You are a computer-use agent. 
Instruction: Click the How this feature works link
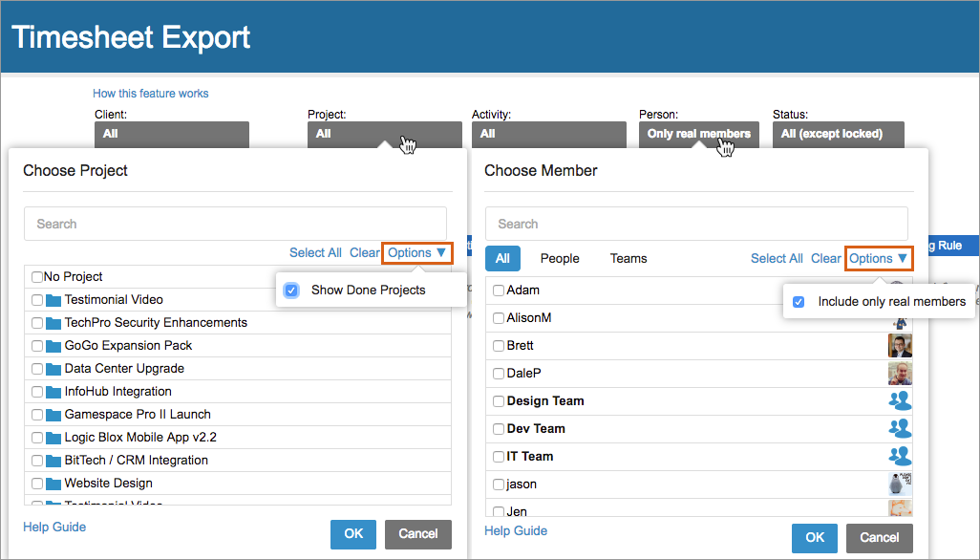pos(150,93)
